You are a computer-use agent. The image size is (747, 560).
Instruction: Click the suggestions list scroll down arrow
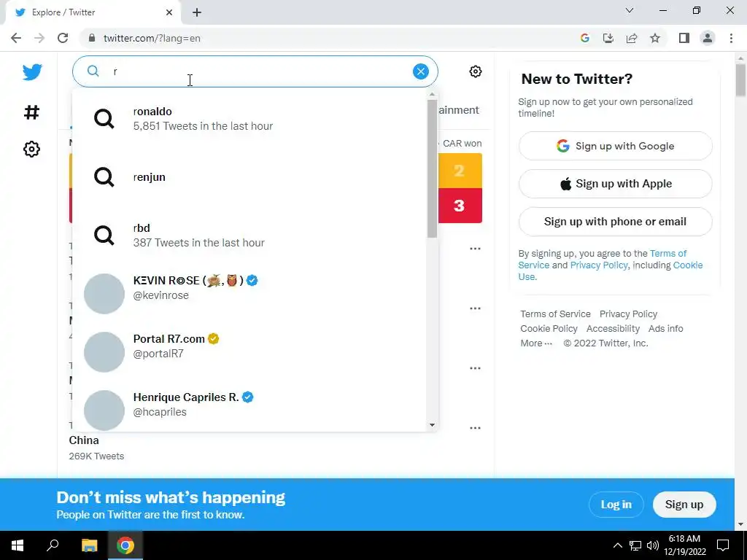(432, 425)
